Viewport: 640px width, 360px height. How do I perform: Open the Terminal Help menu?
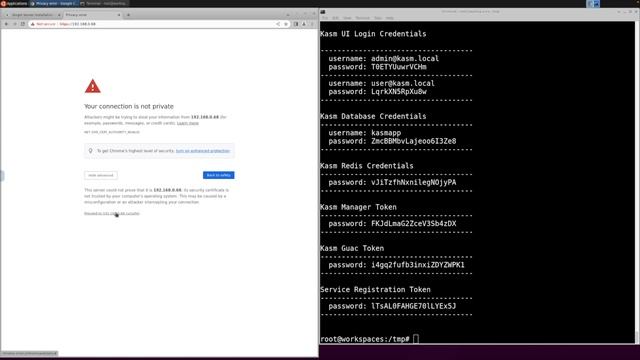pos(390,18)
